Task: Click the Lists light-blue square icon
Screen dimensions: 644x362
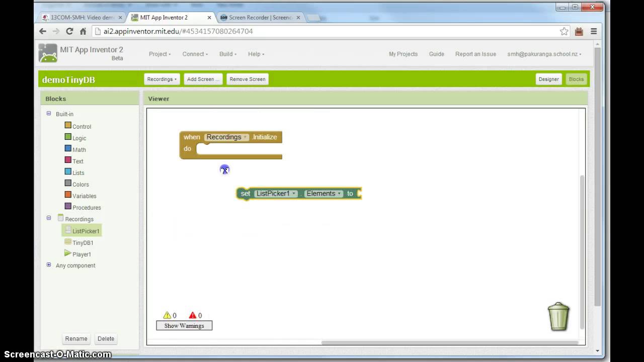Action: (68, 171)
